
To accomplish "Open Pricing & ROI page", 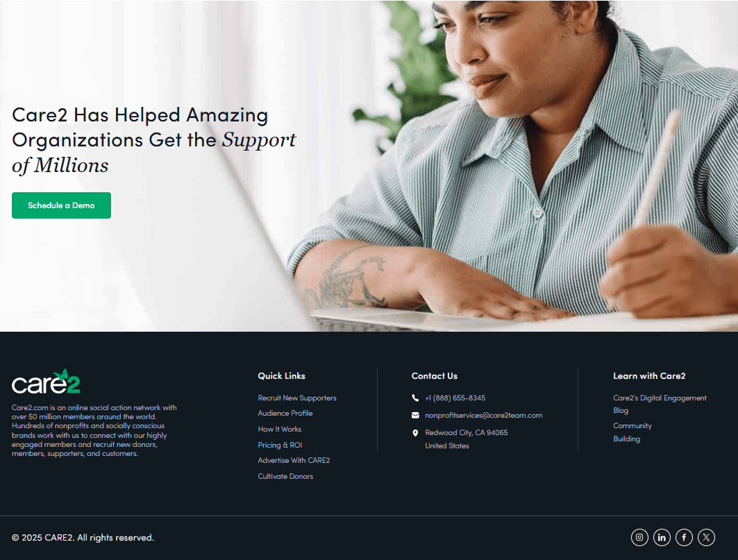I will (x=280, y=446).
